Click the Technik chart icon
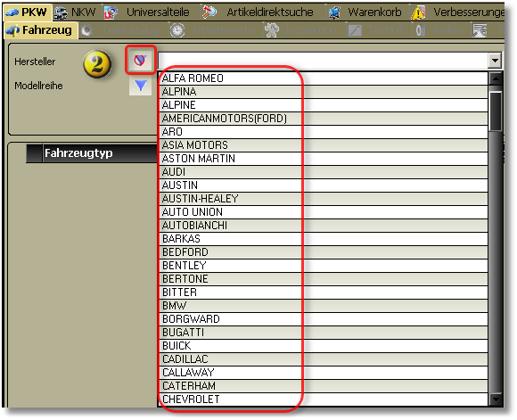The image size is (517, 420). click(x=355, y=30)
